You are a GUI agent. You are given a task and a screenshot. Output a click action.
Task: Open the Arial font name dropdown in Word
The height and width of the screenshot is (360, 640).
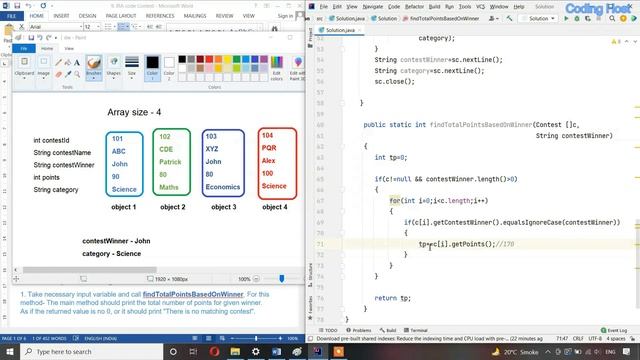tap(80, 27)
